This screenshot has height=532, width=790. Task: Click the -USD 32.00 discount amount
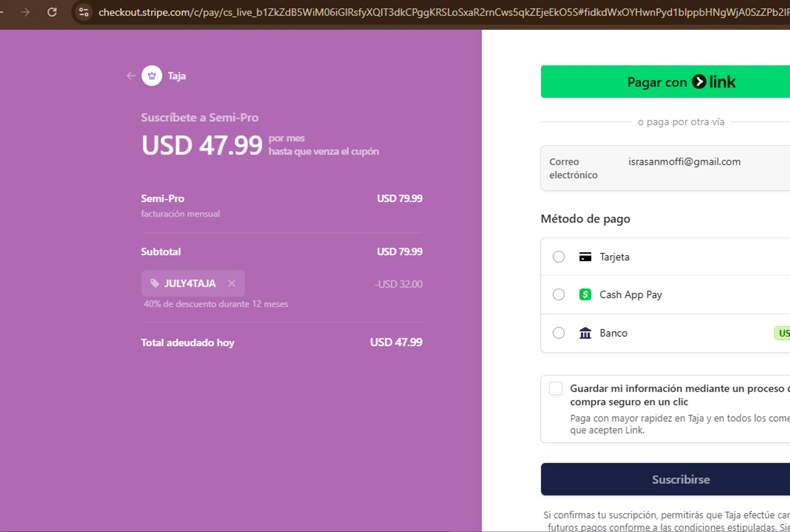click(x=399, y=284)
